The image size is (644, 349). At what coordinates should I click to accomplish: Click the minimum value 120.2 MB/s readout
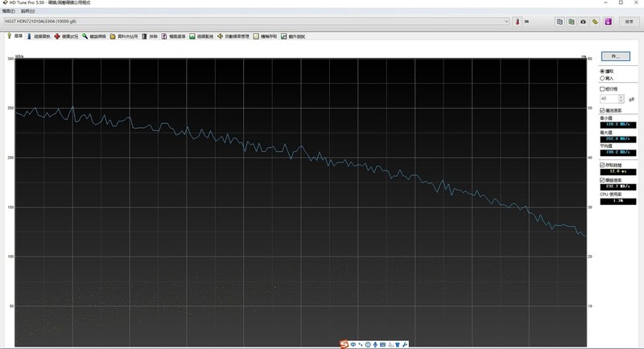(x=618, y=125)
